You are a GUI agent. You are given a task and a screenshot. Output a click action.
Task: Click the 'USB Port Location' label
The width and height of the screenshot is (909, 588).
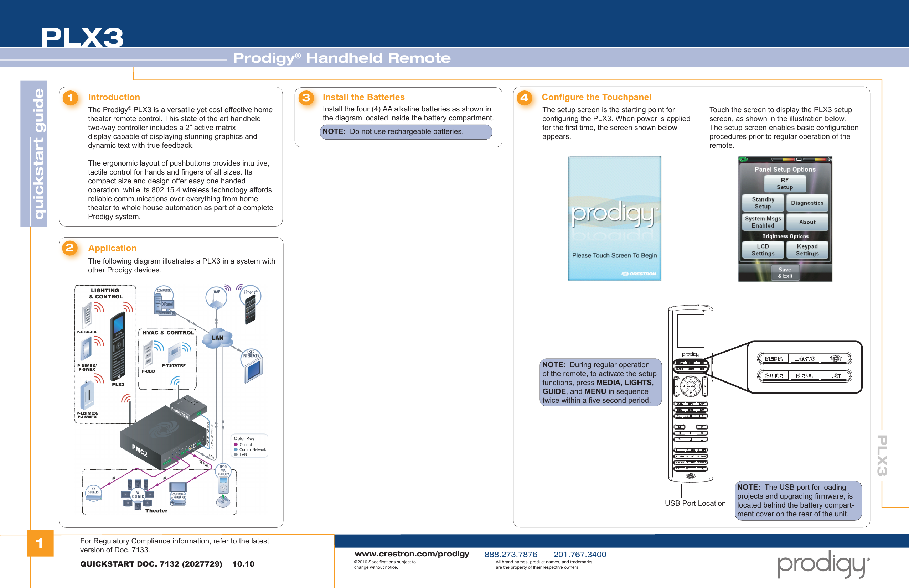tap(695, 503)
